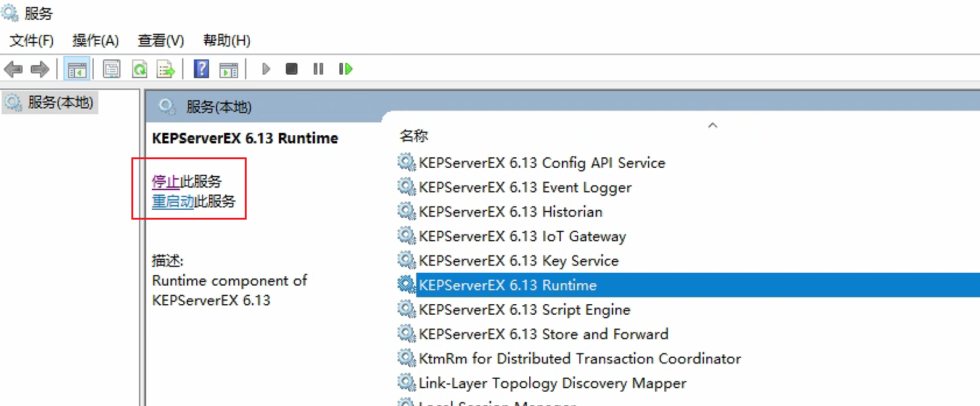The height and width of the screenshot is (406, 980).
Task: Select KEPServerEX 6.13 Historian row
Action: coord(688,212)
